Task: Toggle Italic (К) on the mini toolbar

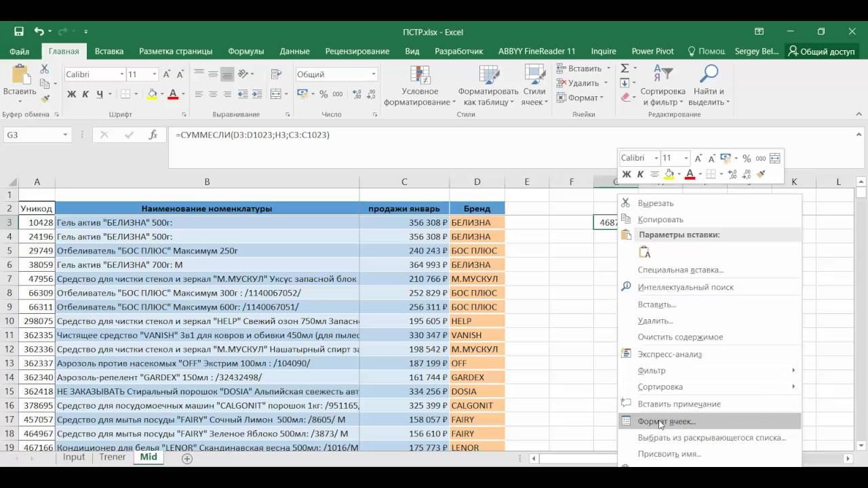Action: pos(640,174)
